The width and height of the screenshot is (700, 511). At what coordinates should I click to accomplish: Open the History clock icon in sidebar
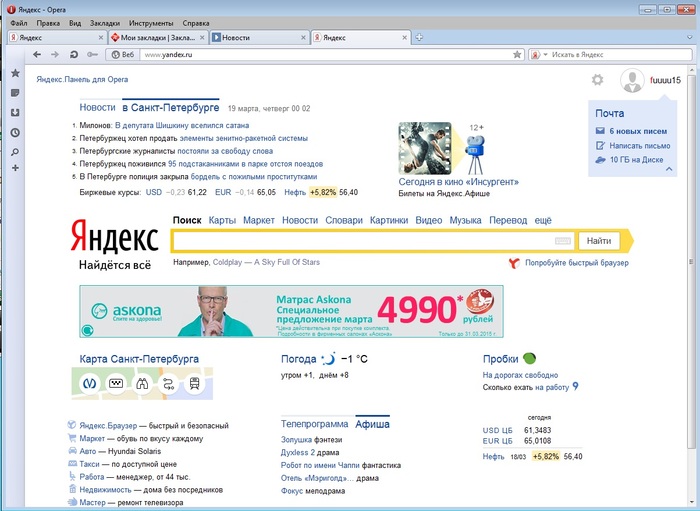coord(15,133)
